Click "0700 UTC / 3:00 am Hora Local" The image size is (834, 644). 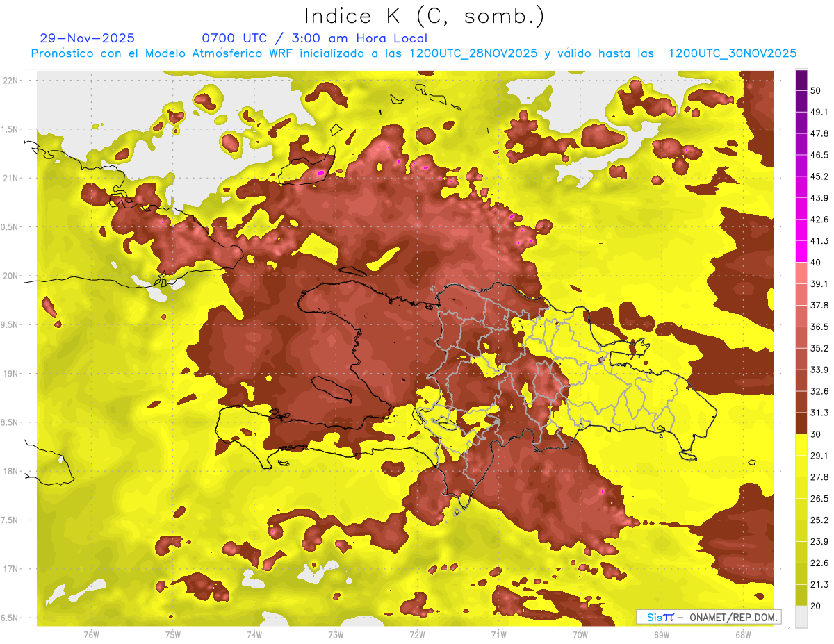click(314, 38)
